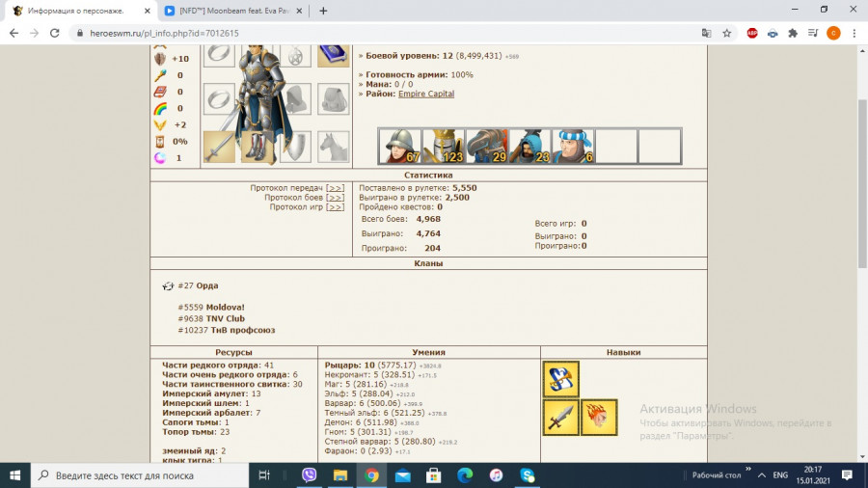Open the boots equipment slot

pyautogui.click(x=257, y=147)
